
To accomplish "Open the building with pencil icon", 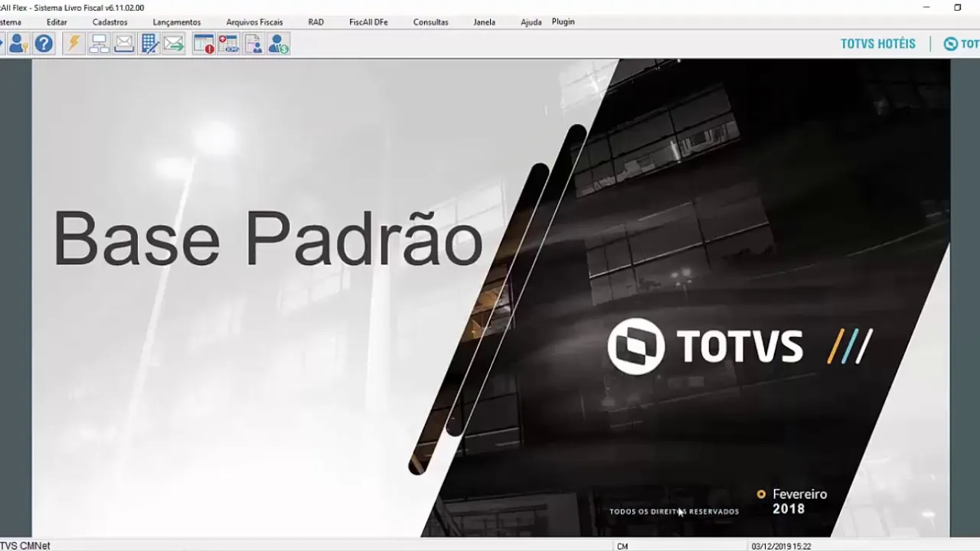I will click(x=150, y=44).
